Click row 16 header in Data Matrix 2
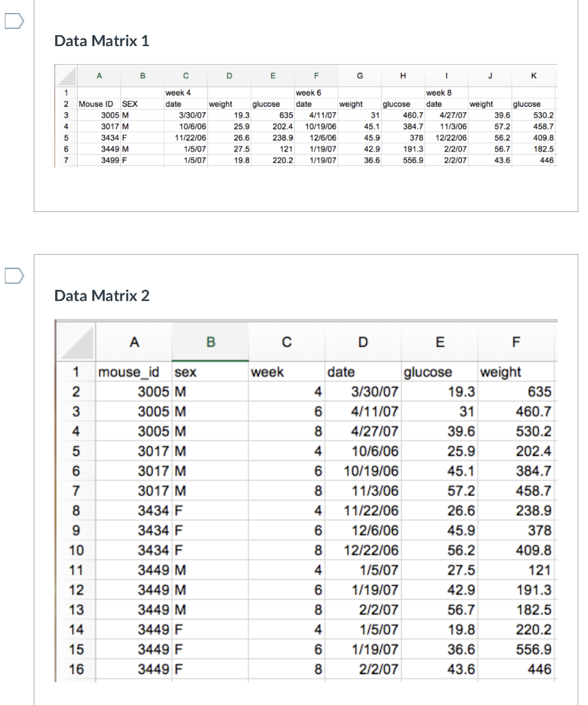The width and height of the screenshot is (588, 705). [76, 669]
